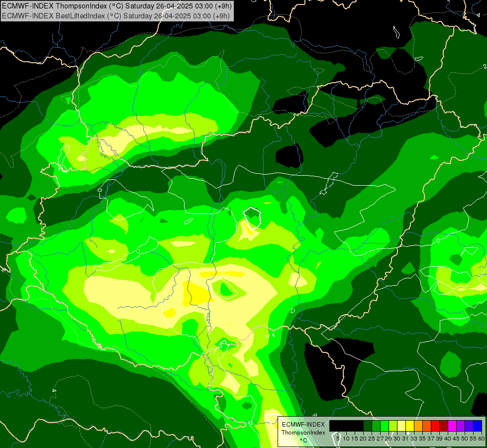Select the bright red 37-39 legend swatch
Screen dimensions: 487x448
(x=435, y=426)
